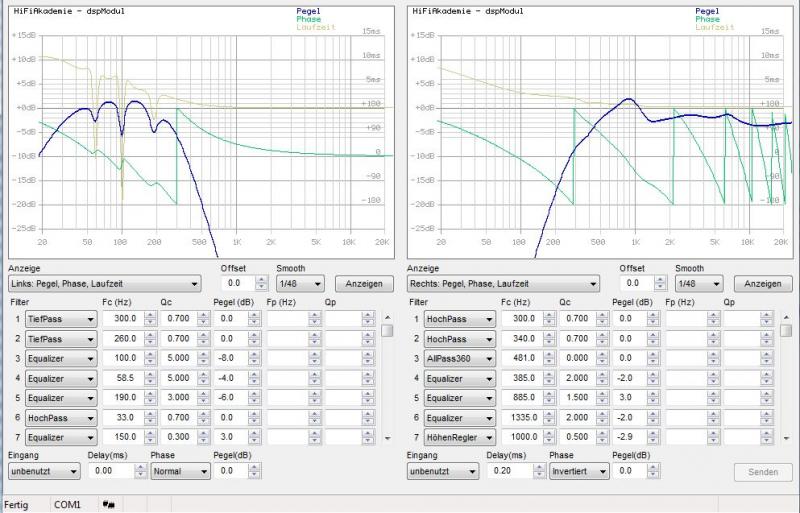Click the connection icon in the status bar
This screenshot has width=800, height=513.
tap(107, 505)
